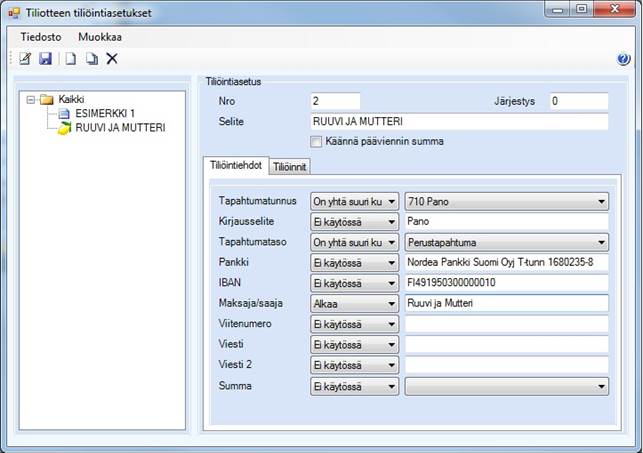
Task: Click the save floppy disk icon
Action: [45, 59]
